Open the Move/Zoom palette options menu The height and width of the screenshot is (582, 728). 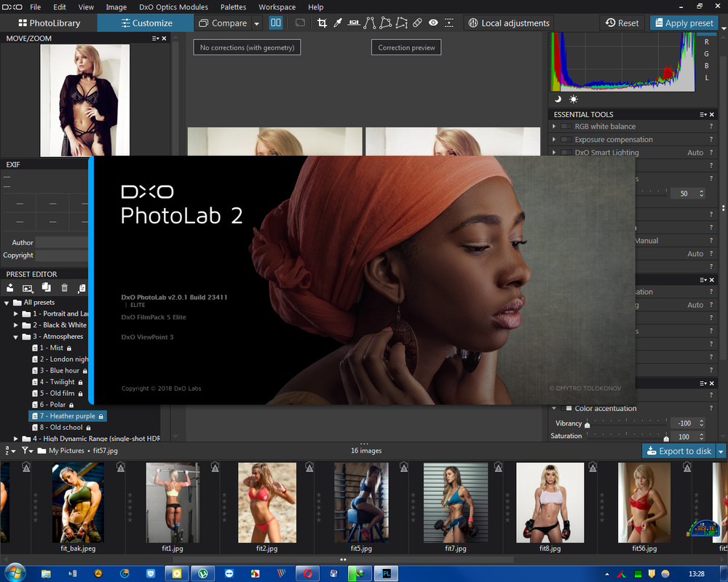tap(155, 39)
